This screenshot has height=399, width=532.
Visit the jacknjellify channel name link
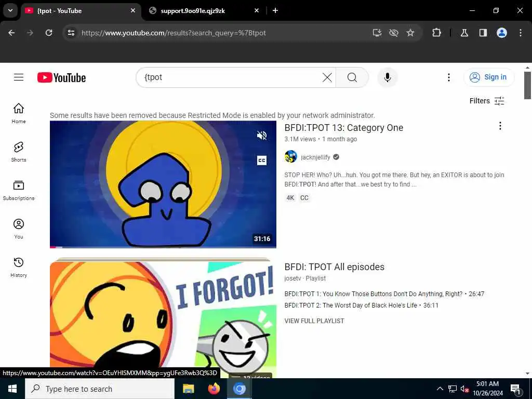[315, 157]
